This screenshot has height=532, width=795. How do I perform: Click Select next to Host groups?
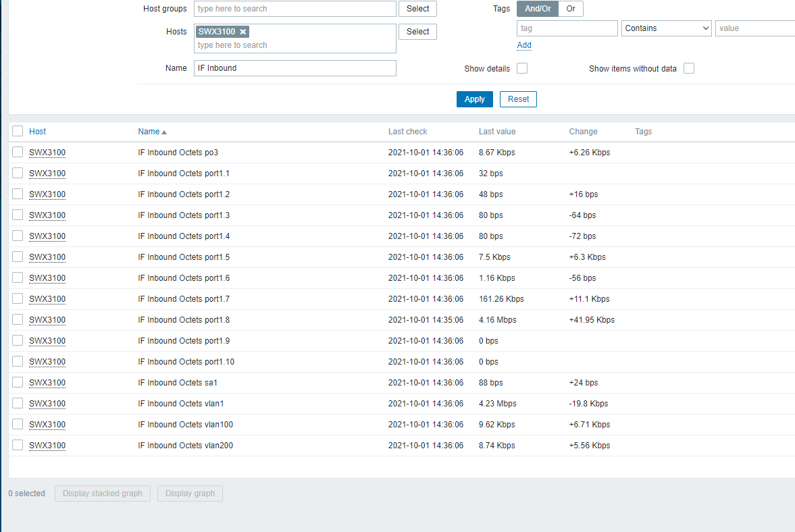point(418,9)
